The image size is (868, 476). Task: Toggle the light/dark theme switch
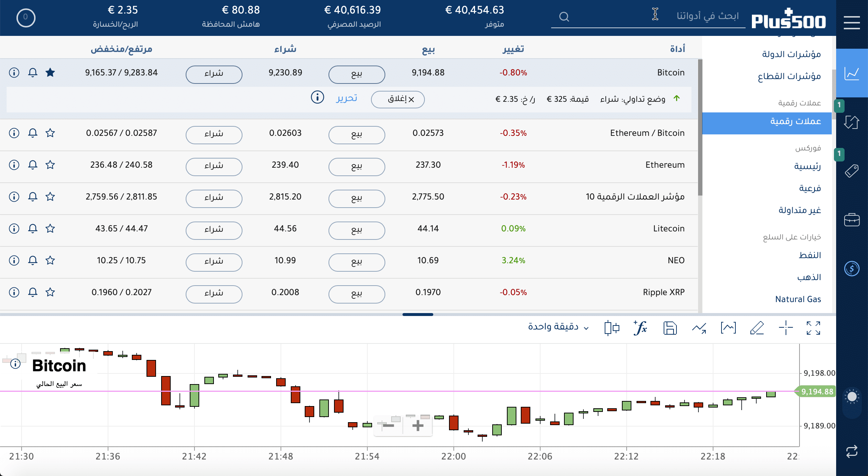(x=852, y=402)
